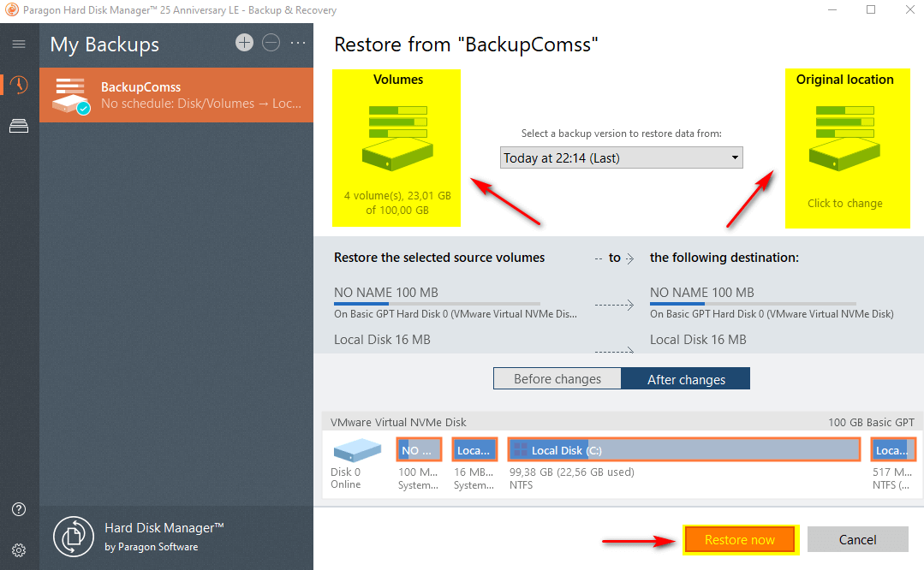Click Local Disk 16 MB source entry
This screenshot has width=924, height=570.
coord(382,340)
